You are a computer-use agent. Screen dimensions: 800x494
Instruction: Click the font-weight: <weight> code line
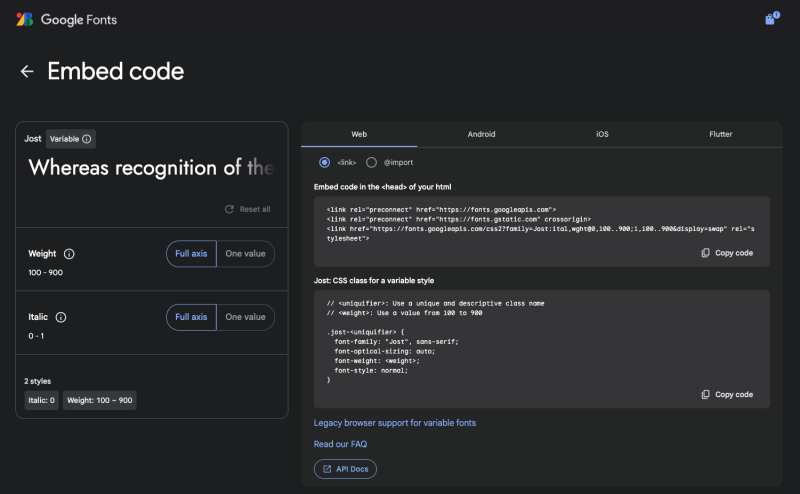[377, 361]
